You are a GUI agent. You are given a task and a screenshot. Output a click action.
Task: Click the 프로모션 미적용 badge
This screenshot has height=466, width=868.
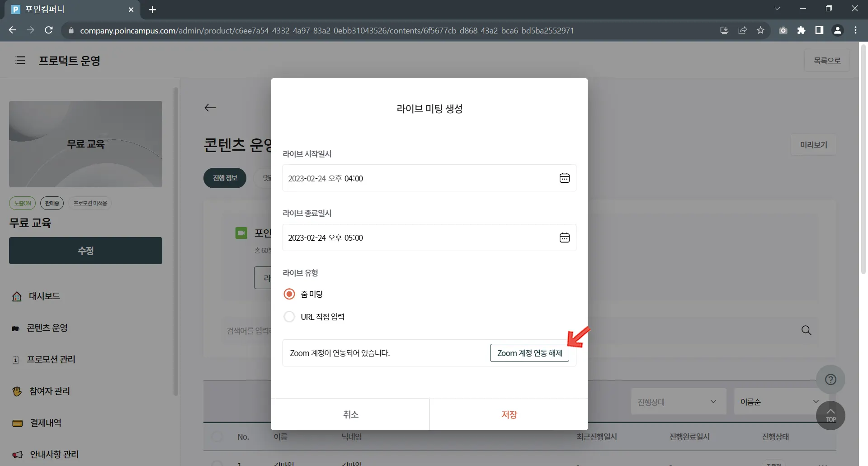tap(90, 203)
